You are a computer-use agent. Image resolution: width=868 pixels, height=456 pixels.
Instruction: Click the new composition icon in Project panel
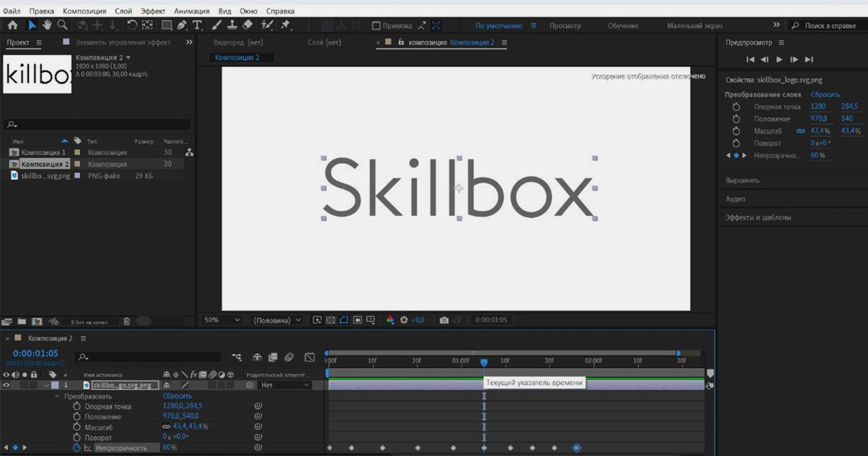tap(37, 321)
